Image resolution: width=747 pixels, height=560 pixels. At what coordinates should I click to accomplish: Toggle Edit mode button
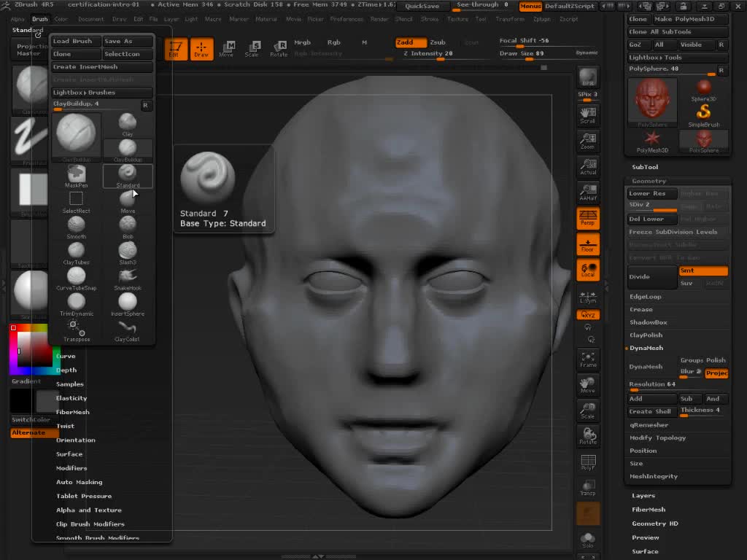click(175, 49)
